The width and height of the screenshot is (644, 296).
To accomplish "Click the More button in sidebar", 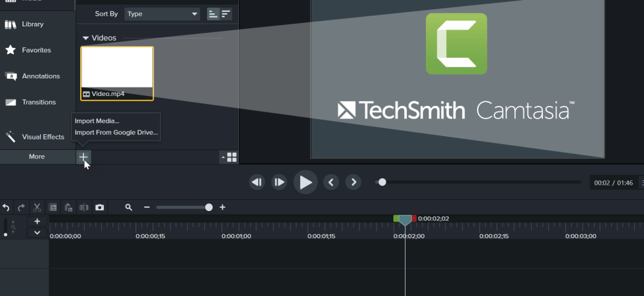I will (x=37, y=157).
